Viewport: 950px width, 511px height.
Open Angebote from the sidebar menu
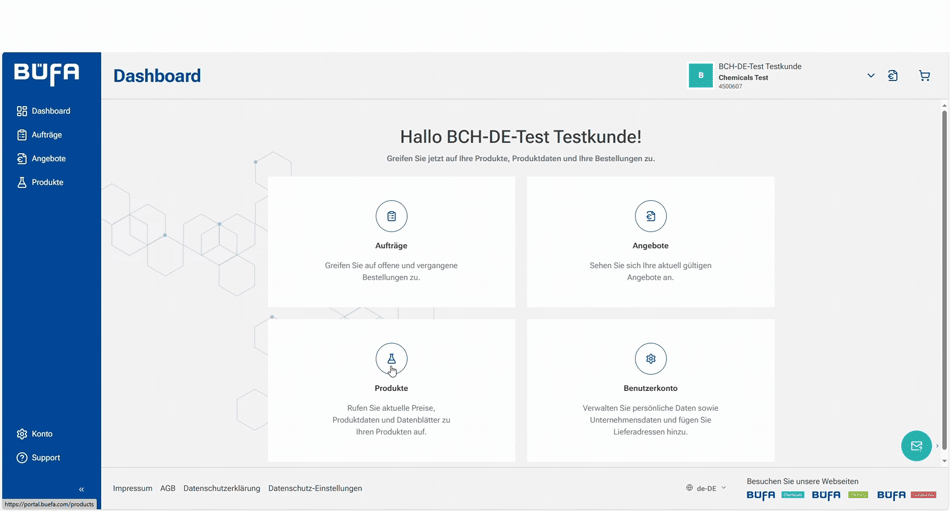coord(48,159)
